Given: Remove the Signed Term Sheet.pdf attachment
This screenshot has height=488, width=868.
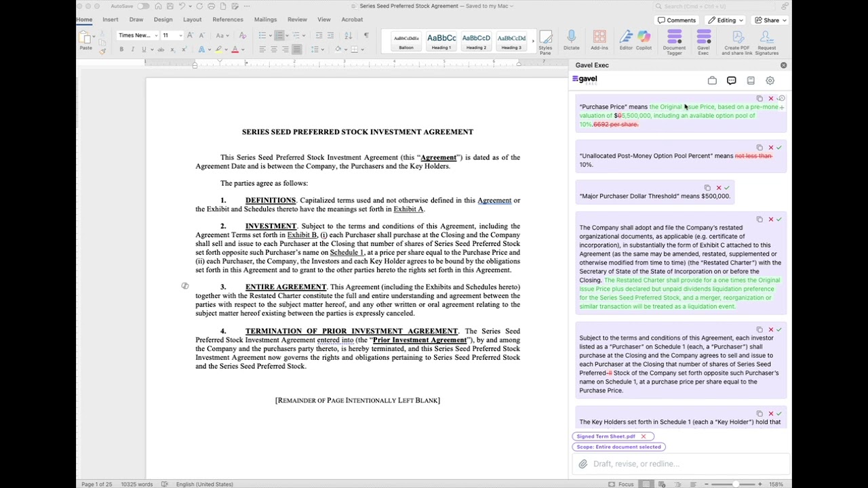Looking at the screenshot, I should 644,436.
